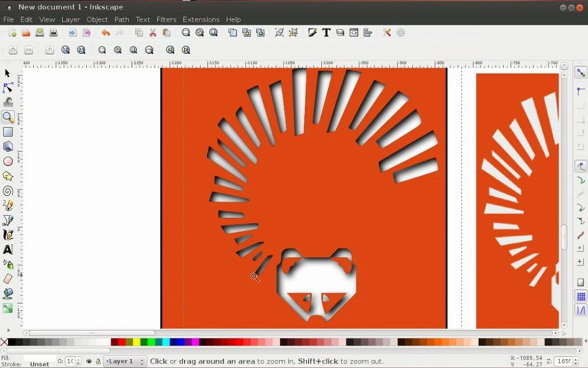The height and width of the screenshot is (368, 588).
Task: Select the Spray tool
Action: click(x=8, y=264)
